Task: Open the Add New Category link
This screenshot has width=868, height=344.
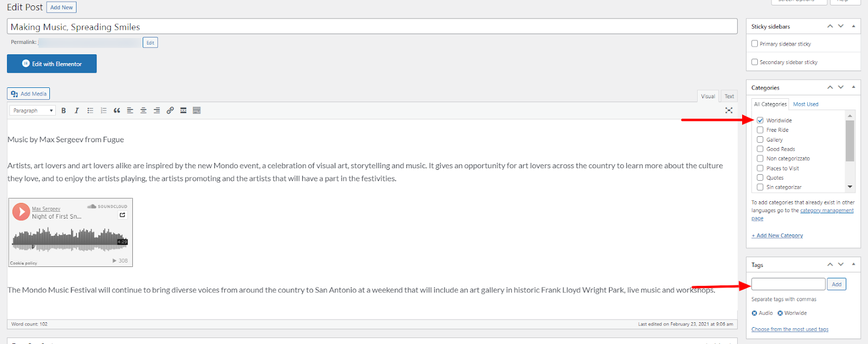Action: [777, 235]
